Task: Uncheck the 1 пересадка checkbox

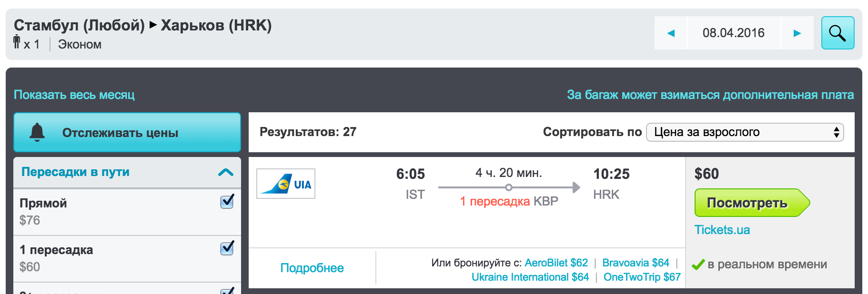Action: point(227,248)
